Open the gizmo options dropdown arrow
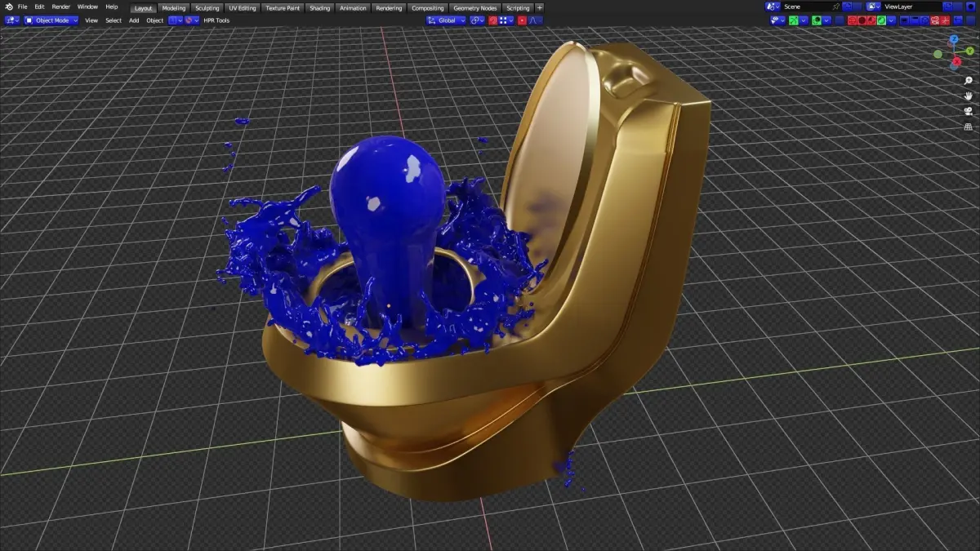Screen dimensions: 980x551 point(804,20)
